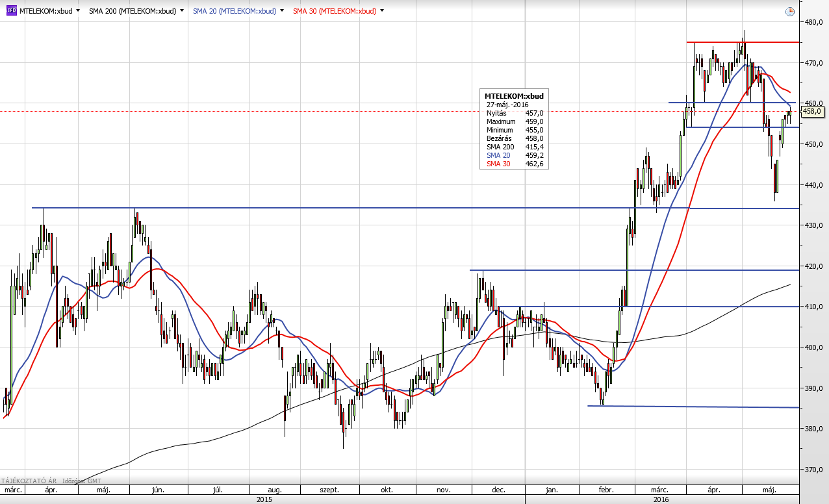Click the red SMA 30 (MTELEKOM:xbud) label

click(x=335, y=11)
